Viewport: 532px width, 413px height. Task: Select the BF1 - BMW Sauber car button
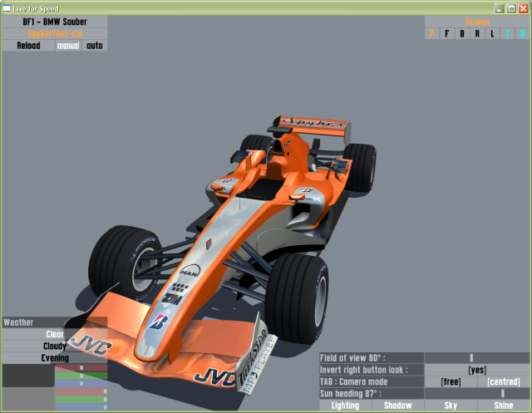tap(55, 22)
